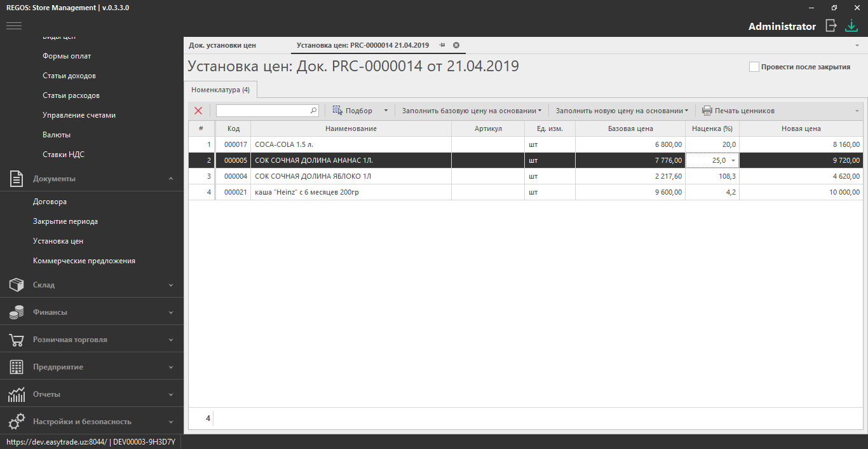
Task: Select the COCA-COLA 1.5 л. row
Action: [x=526, y=144]
